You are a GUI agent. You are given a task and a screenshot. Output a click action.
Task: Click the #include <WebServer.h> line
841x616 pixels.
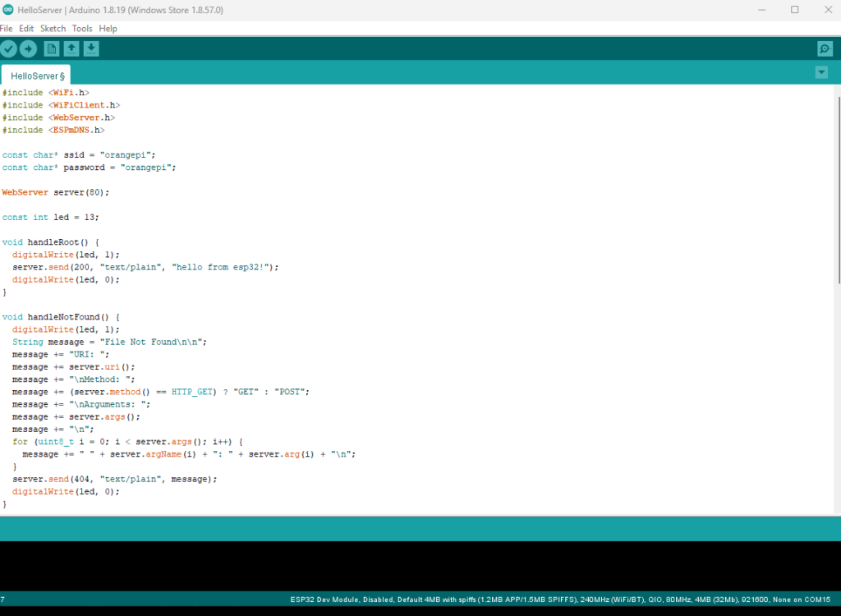(x=58, y=117)
